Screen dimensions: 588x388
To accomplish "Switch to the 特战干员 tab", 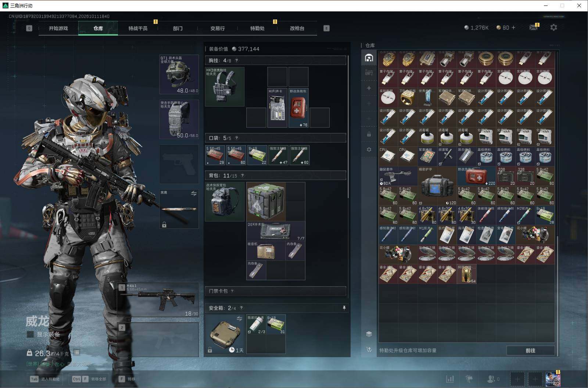I will (x=138, y=28).
